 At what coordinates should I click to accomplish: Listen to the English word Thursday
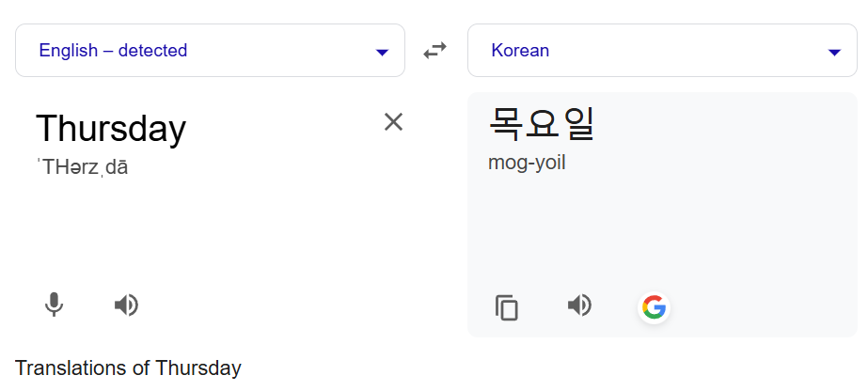126,305
